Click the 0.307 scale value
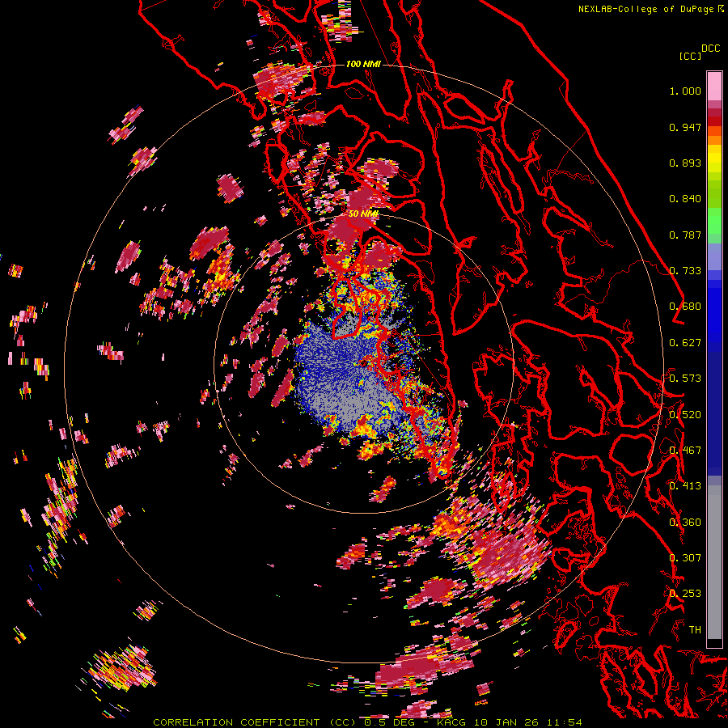 coord(685,558)
